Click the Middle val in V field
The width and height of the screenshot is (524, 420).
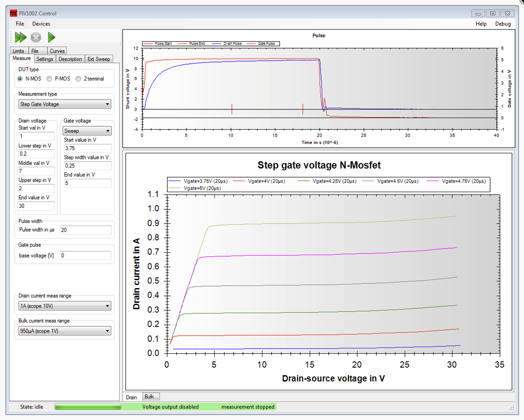pos(36,171)
